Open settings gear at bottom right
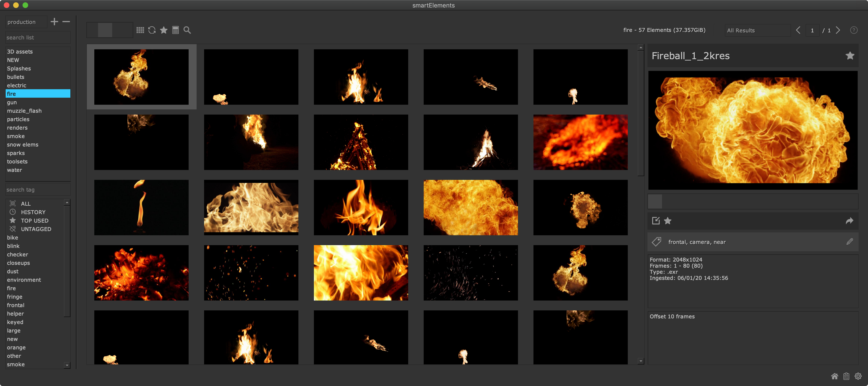868x386 pixels. [858, 376]
